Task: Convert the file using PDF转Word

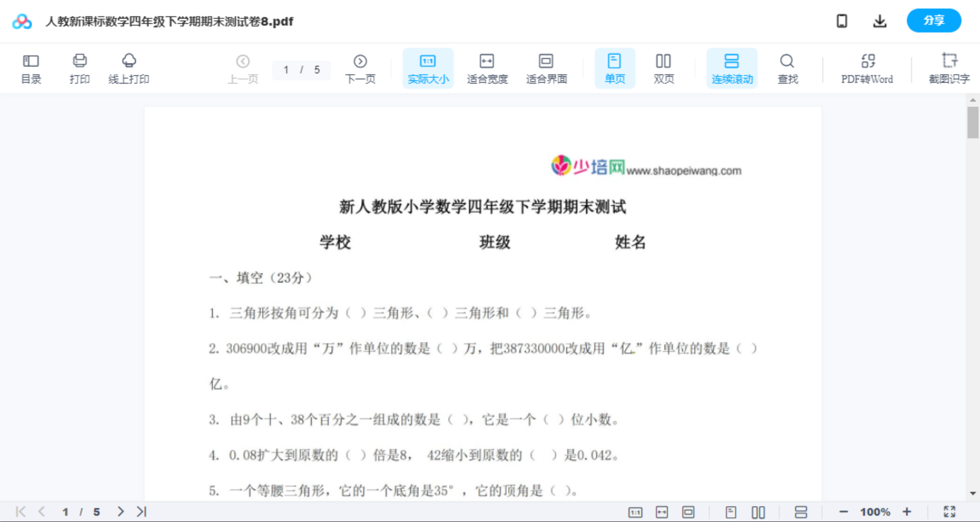Action: (867, 68)
